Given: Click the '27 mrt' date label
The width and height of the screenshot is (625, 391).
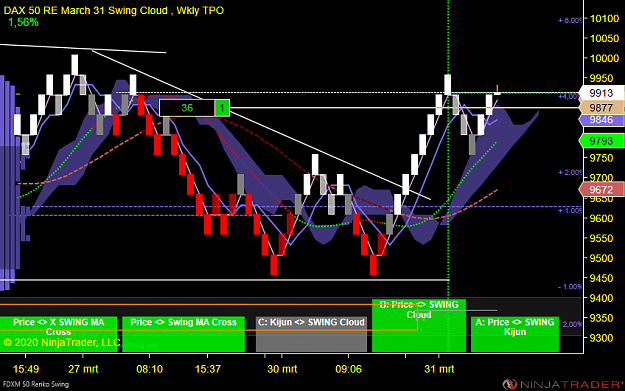Looking at the screenshot, I should click(83, 369).
